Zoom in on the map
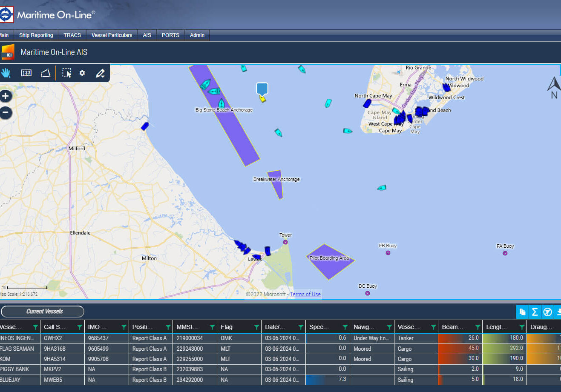This screenshot has width=561, height=392. [x=6, y=96]
